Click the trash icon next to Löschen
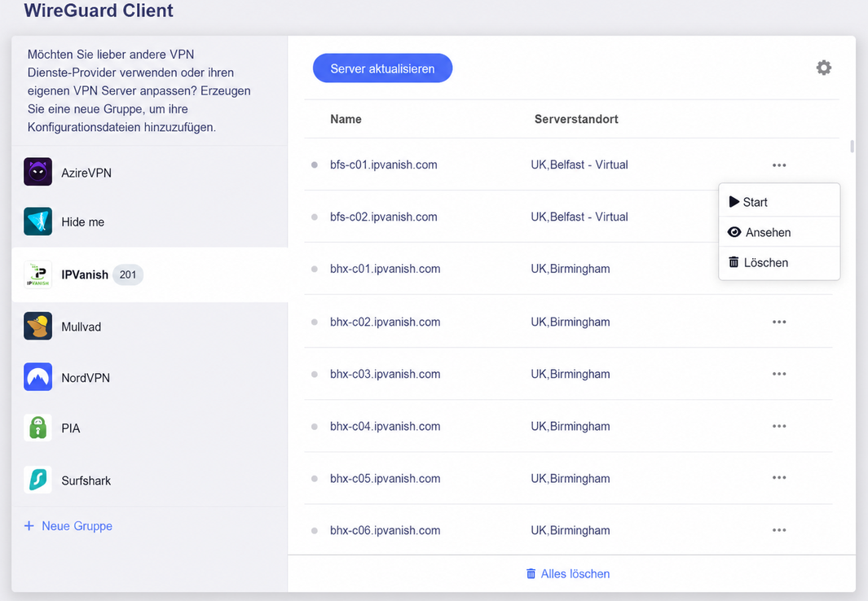 point(734,262)
